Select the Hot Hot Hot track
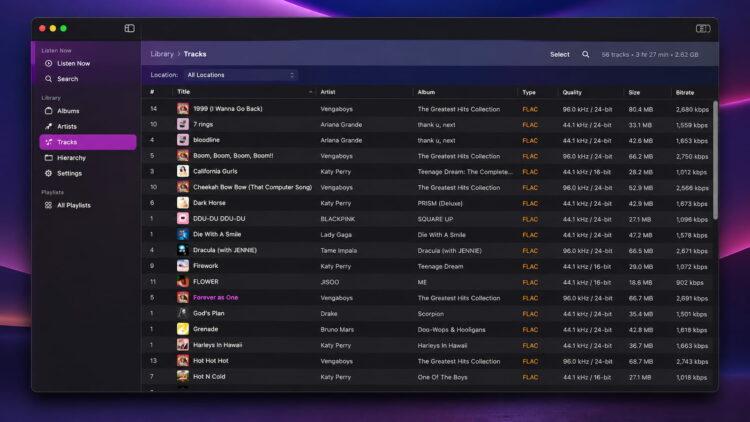The width and height of the screenshot is (750, 422). [210, 361]
